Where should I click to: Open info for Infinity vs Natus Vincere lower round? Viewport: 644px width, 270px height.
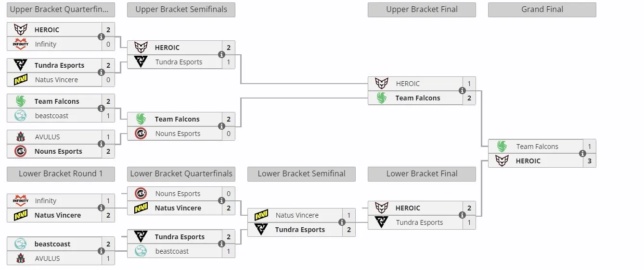(101, 208)
